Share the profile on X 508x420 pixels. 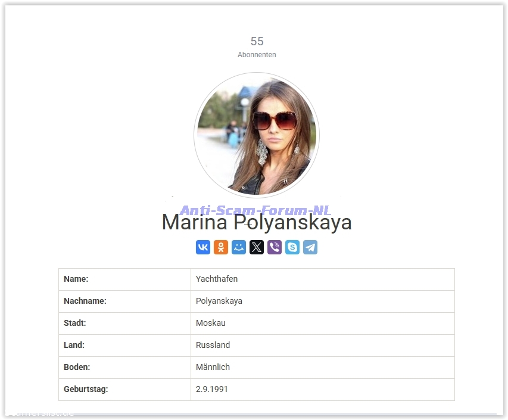257,247
